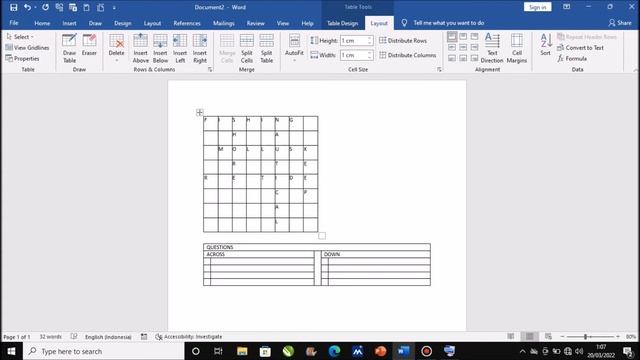640x360 pixels.
Task: Align cell content top left
Action: (452, 37)
